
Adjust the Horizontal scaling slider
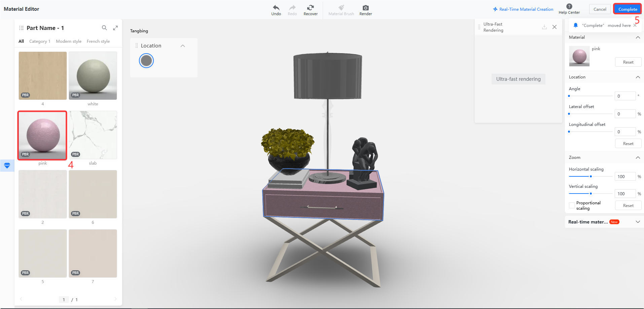[591, 176]
